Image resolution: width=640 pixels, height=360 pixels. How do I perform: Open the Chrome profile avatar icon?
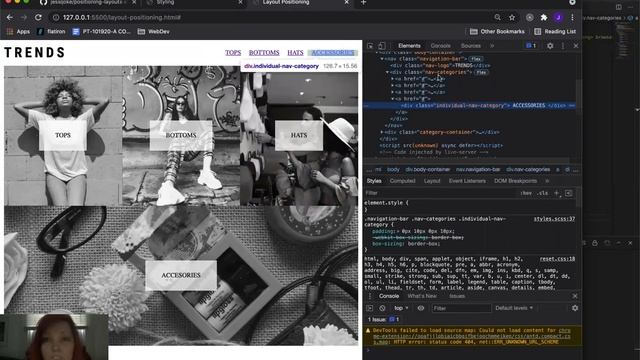[x=558, y=18]
